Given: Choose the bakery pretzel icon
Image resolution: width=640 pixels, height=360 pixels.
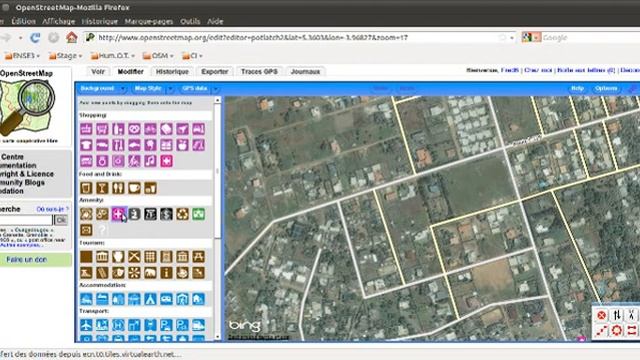Looking at the screenshot, I should tap(134, 129).
